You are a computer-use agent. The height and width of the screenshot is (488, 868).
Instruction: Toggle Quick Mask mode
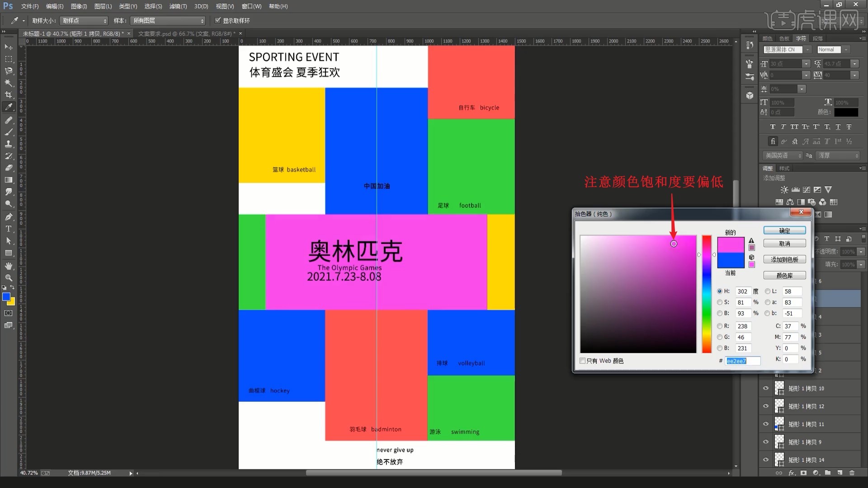pos(9,313)
